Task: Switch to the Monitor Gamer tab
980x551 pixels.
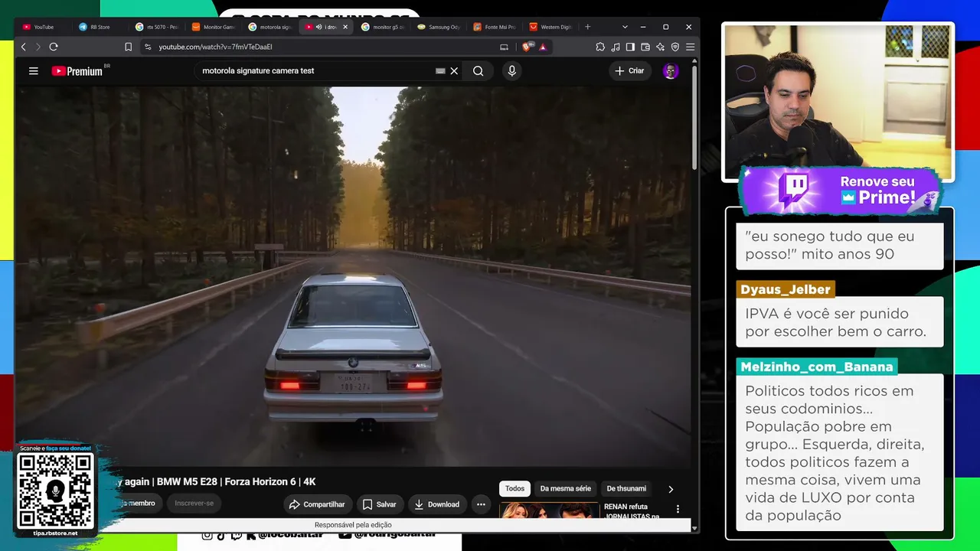Action: [x=214, y=27]
